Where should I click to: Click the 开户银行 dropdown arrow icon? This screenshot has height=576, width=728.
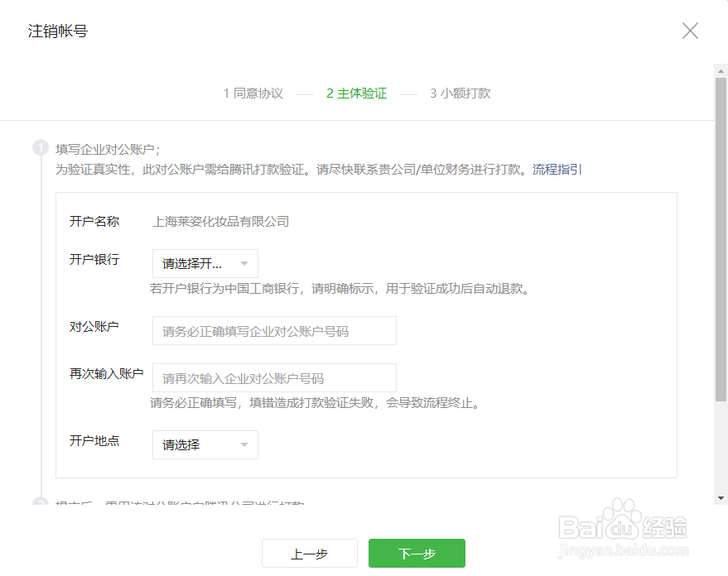click(x=245, y=263)
